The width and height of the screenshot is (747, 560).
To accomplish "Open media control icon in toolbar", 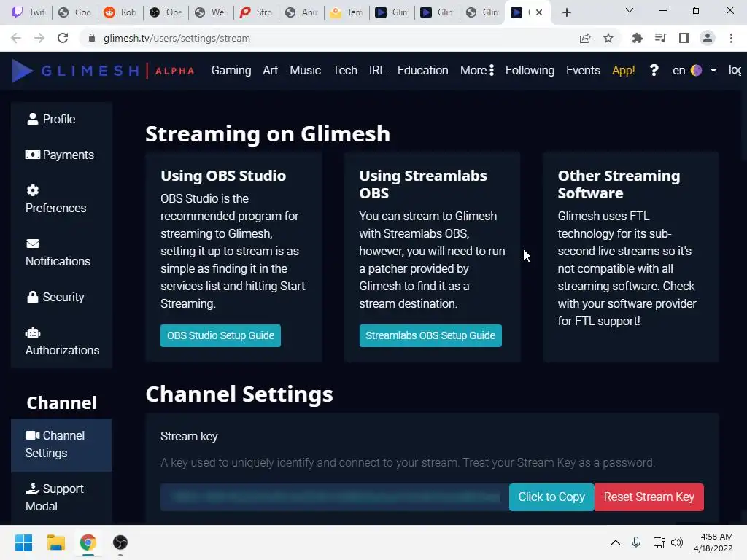I will coord(660,38).
